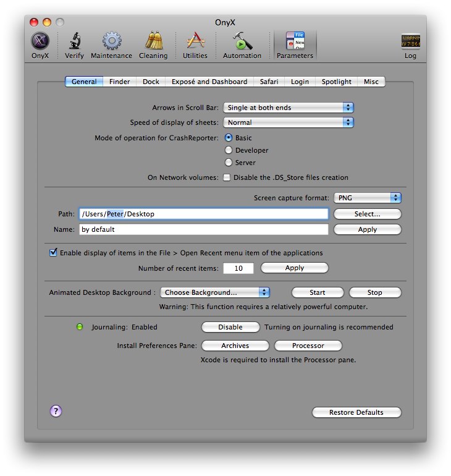Viewport: 451px width, 476px height.
Task: Select the Server CrashReporter mode
Action: [x=229, y=163]
